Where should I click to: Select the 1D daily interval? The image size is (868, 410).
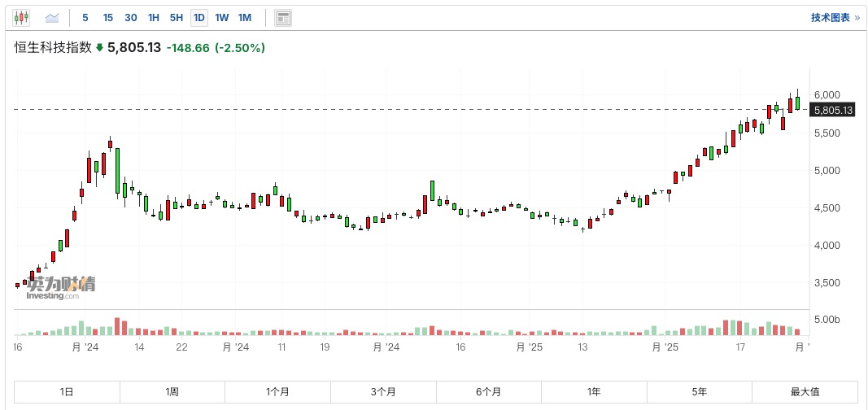(199, 17)
